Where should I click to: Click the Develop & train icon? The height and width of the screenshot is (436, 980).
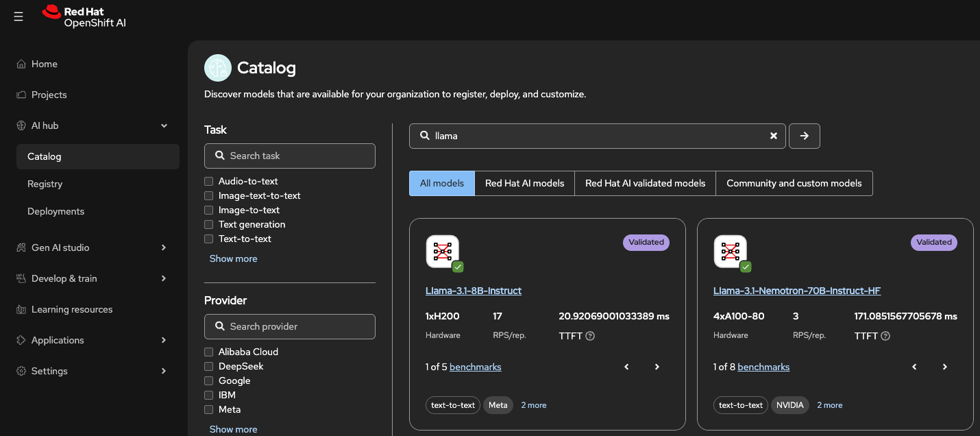pyautogui.click(x=21, y=278)
